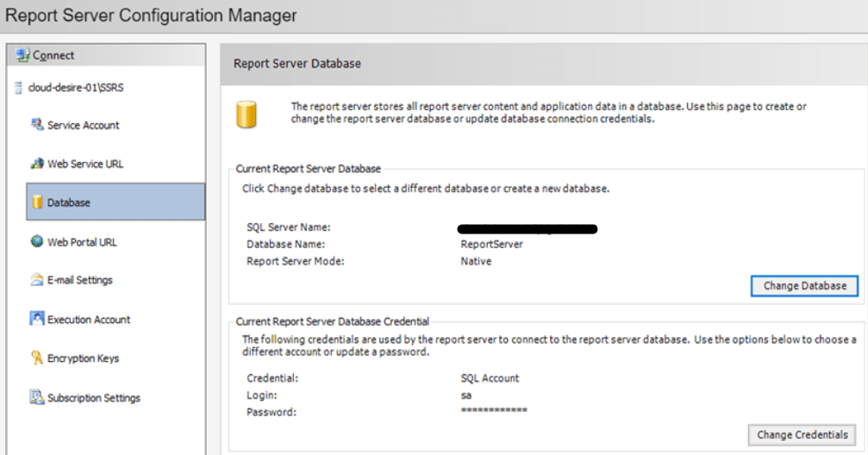Select the E-mail Settings envelope icon
The height and width of the screenshot is (455, 868).
37,280
